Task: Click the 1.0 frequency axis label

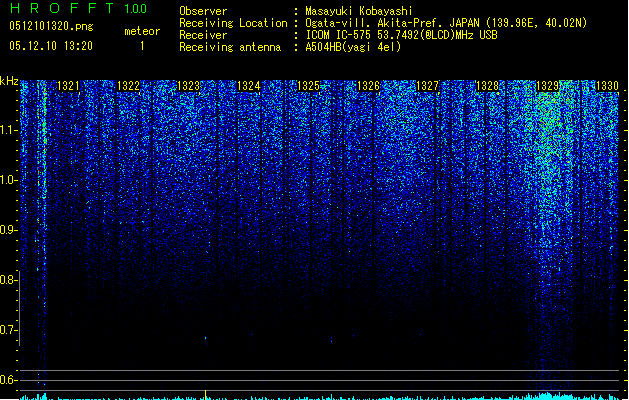Action: coord(8,180)
